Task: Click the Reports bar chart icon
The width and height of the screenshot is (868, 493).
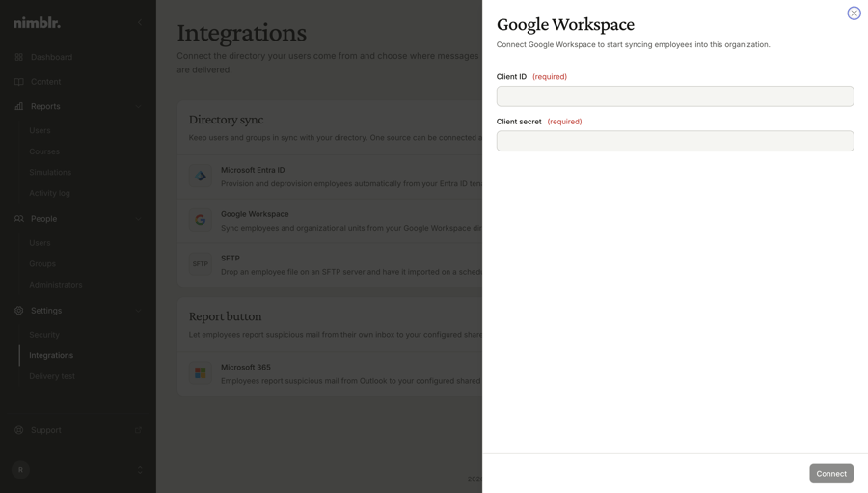Action: point(19,106)
